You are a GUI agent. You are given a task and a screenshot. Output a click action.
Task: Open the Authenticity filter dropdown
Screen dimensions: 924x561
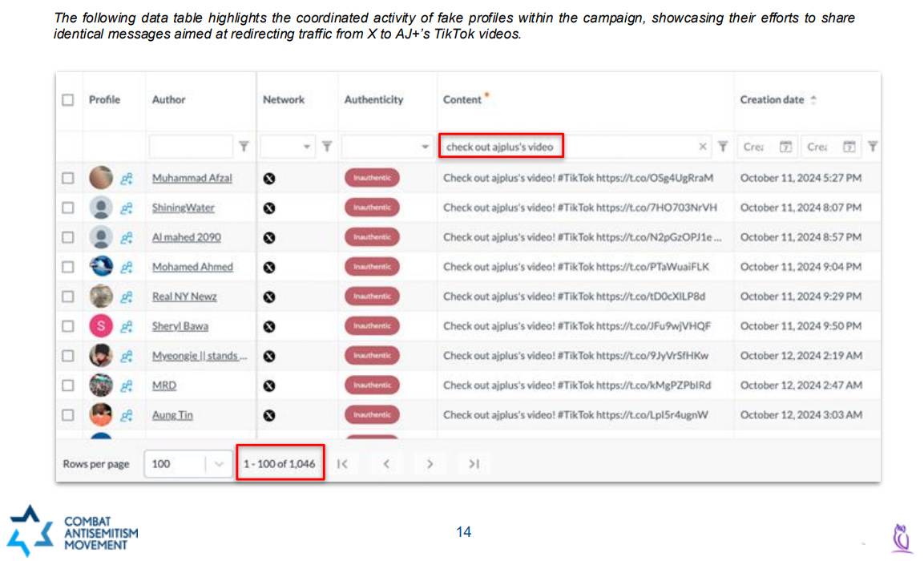(386, 146)
